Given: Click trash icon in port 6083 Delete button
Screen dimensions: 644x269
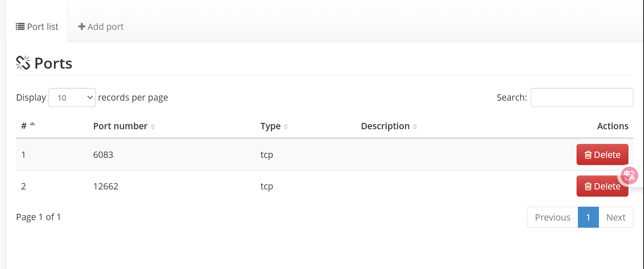Looking at the screenshot, I should [x=588, y=155].
